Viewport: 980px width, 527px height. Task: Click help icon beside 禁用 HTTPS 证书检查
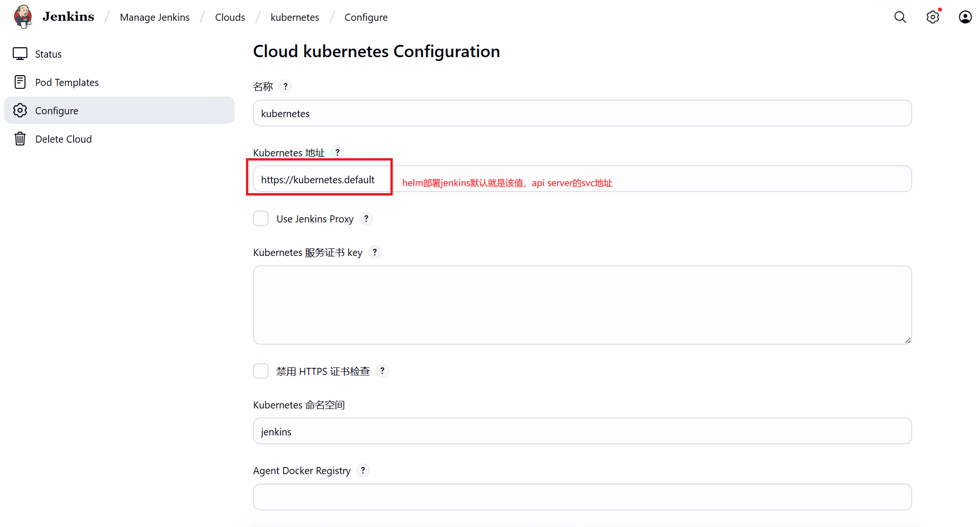[x=382, y=371]
